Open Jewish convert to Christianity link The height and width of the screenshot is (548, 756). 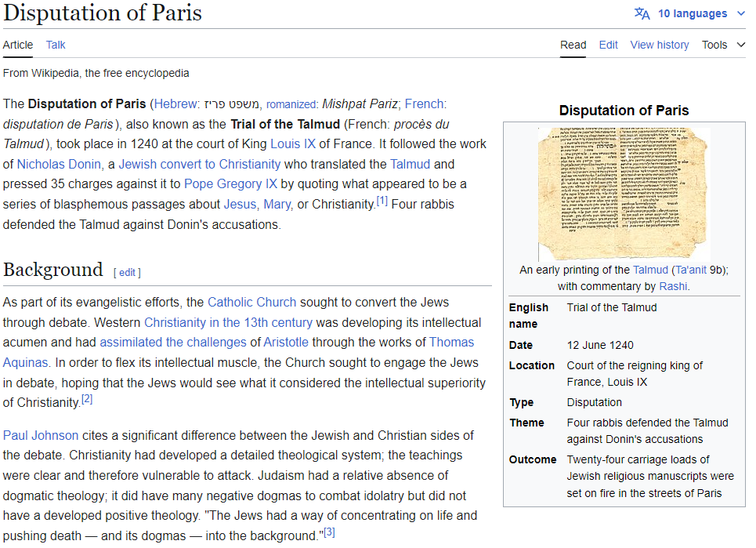click(x=200, y=164)
